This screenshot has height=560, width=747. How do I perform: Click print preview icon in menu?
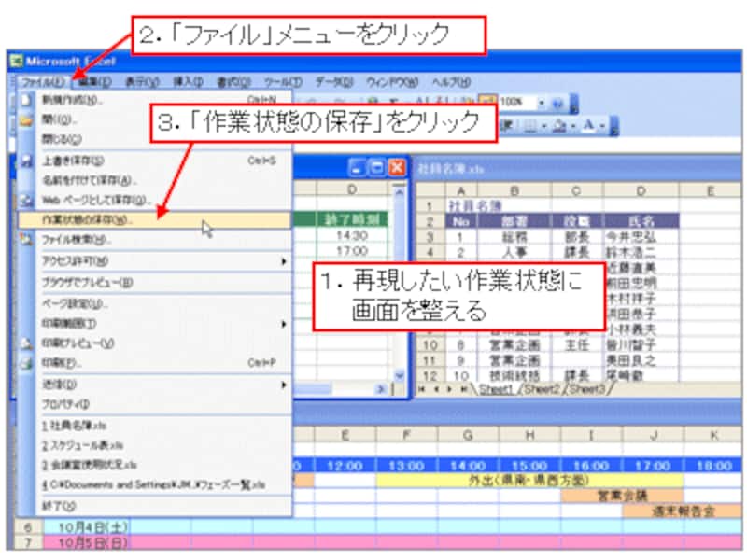[26, 343]
